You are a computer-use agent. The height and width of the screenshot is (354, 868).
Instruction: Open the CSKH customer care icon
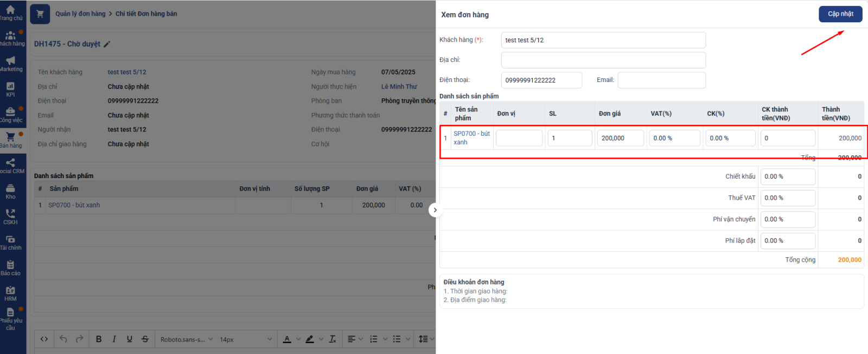click(x=10, y=217)
